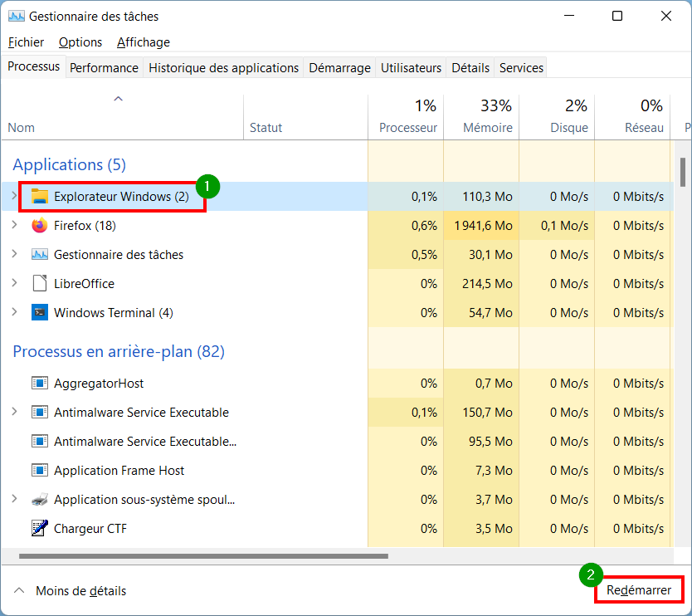Sort by the Processeur column header
This screenshot has width=692, height=616.
point(406,117)
